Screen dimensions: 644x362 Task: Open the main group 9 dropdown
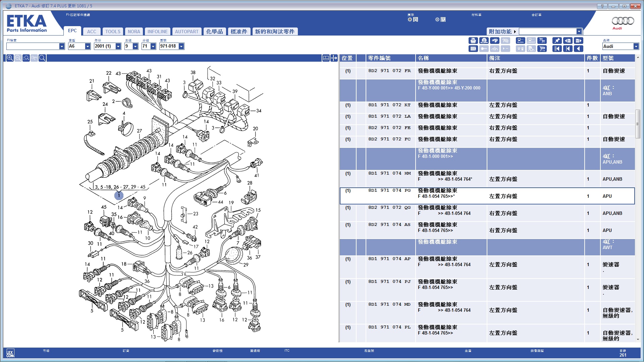point(136,46)
